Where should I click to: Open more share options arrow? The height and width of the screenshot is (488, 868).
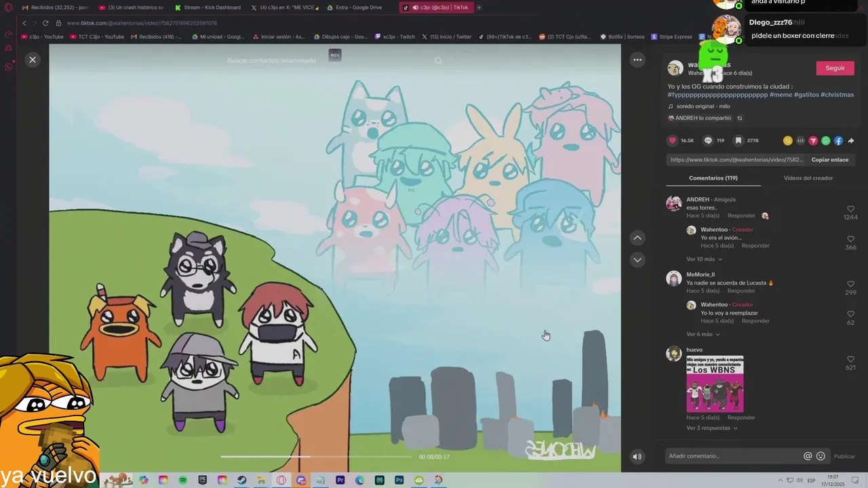(850, 140)
